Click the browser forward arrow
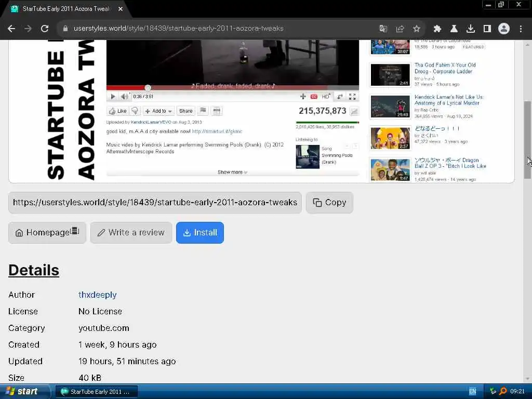532x399 pixels. pyautogui.click(x=28, y=29)
